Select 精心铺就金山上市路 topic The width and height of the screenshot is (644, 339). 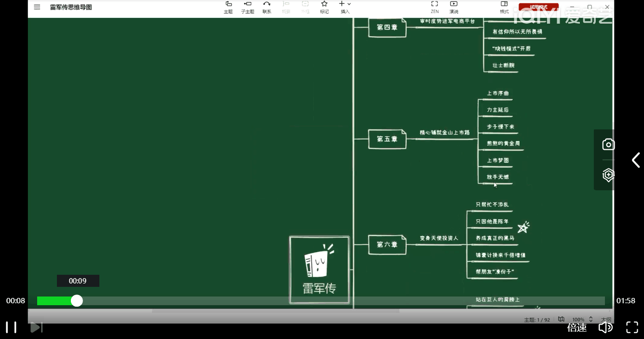click(444, 132)
